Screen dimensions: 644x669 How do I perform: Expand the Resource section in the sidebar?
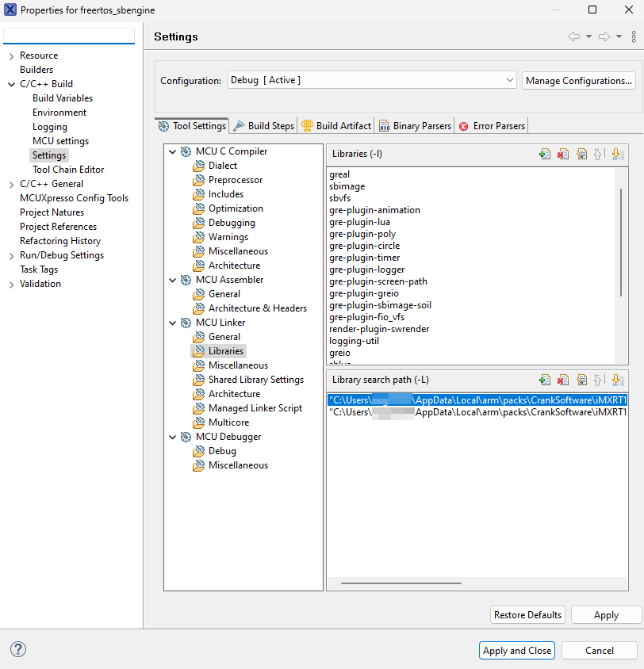point(10,55)
